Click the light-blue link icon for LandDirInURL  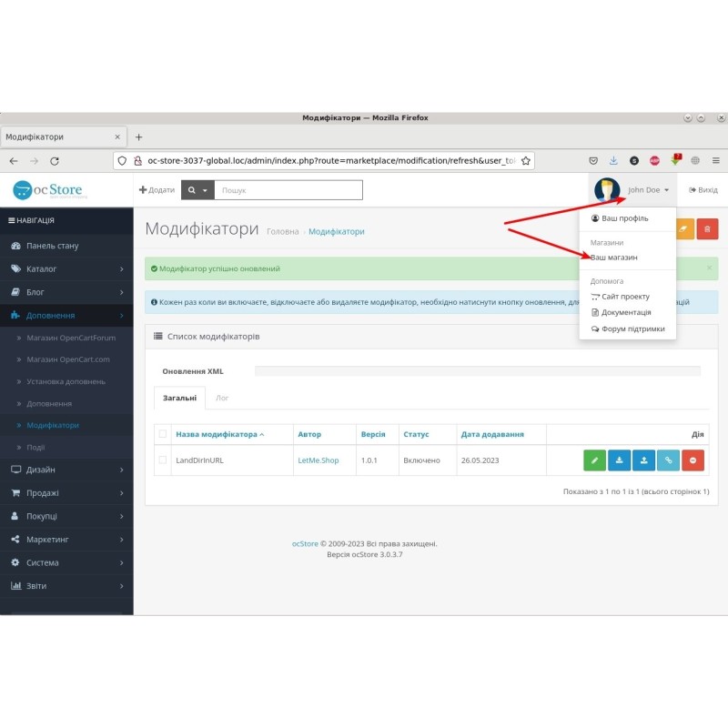click(668, 460)
